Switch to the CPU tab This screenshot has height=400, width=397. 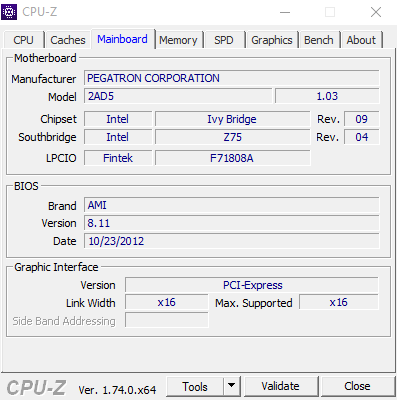point(23,40)
